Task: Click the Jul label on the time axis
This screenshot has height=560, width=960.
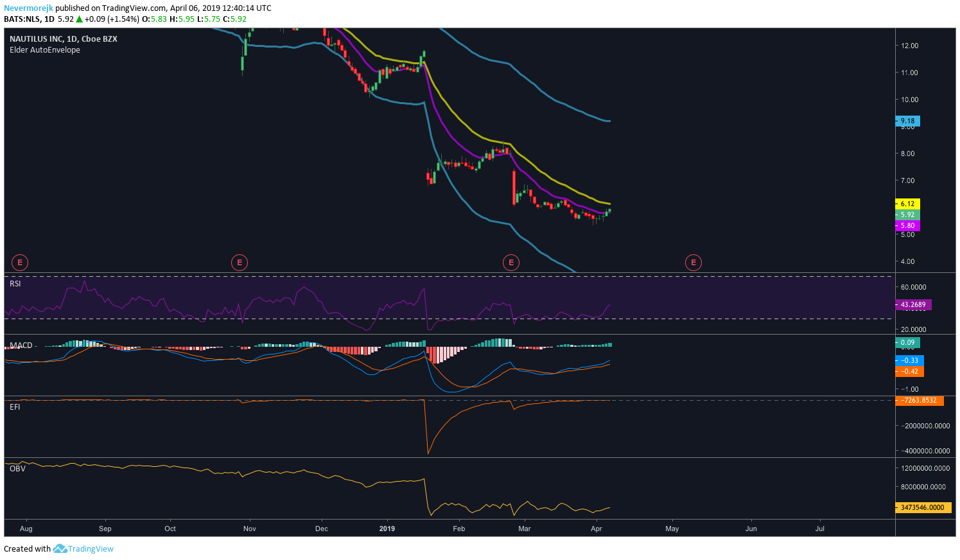Action: click(x=820, y=529)
